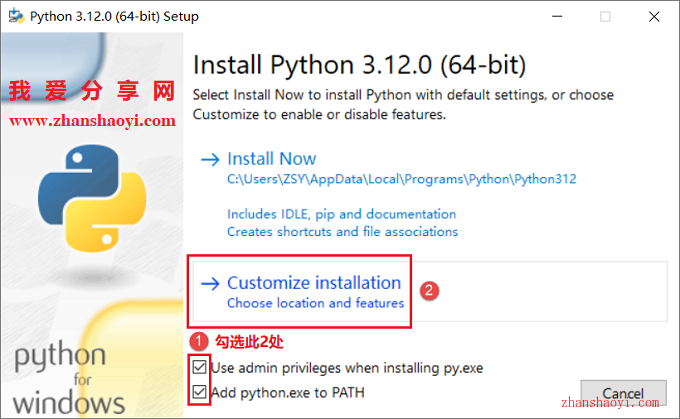
Task: Minimize the Python Setup window
Action: click(x=557, y=16)
